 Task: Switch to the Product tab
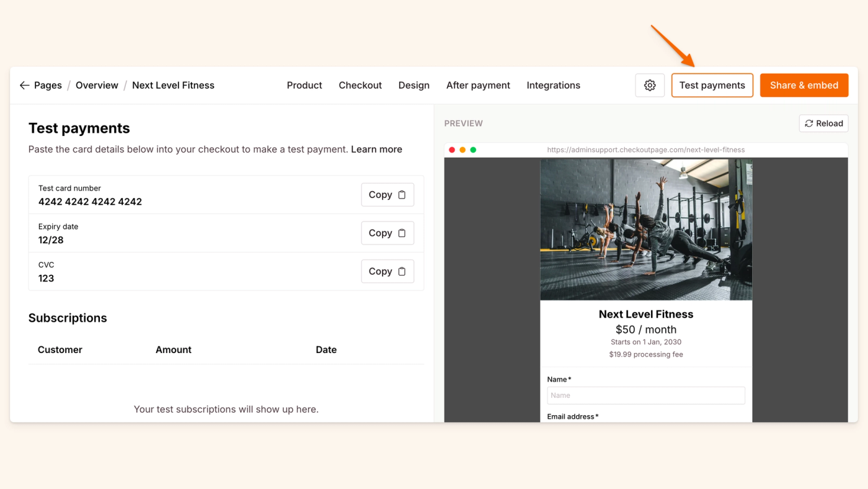pyautogui.click(x=304, y=86)
